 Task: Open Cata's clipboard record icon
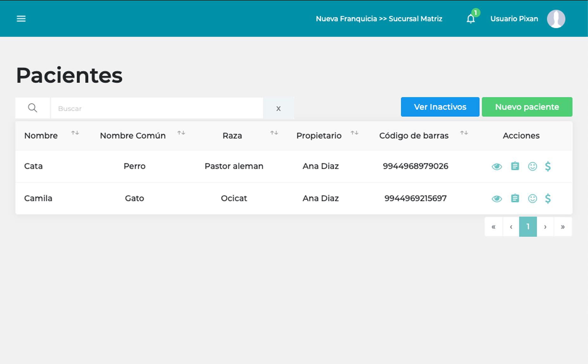pos(515,166)
